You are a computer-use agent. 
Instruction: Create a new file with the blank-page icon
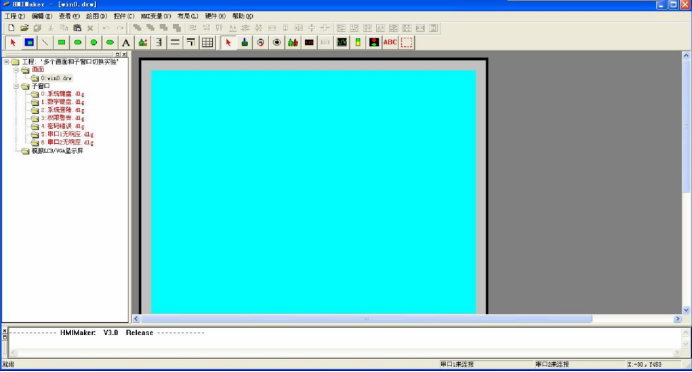[x=11, y=28]
